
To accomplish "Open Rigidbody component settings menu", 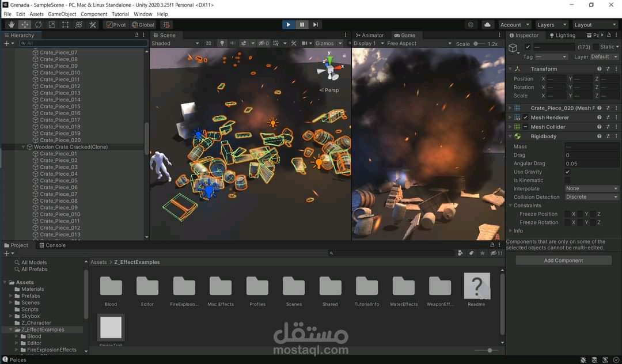I will coord(616,136).
